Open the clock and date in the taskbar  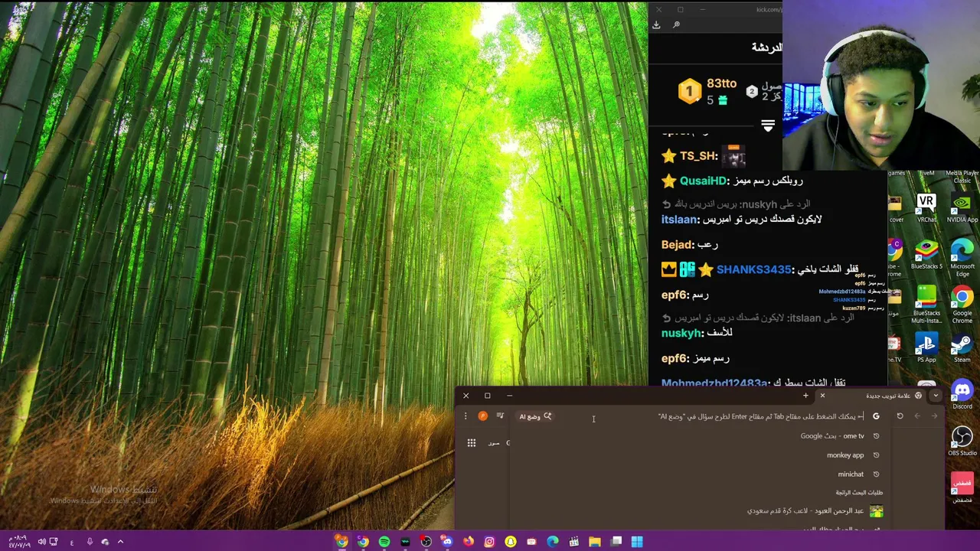18,542
